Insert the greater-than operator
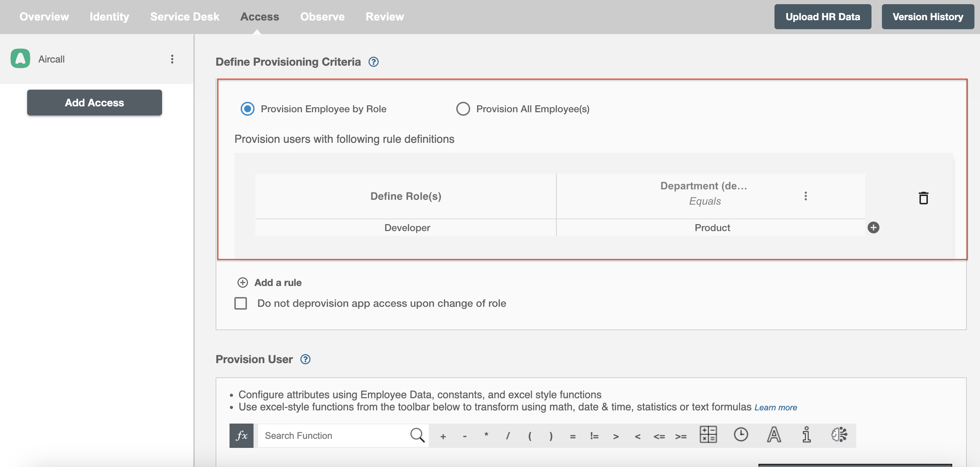980x467 pixels. pyautogui.click(x=616, y=437)
